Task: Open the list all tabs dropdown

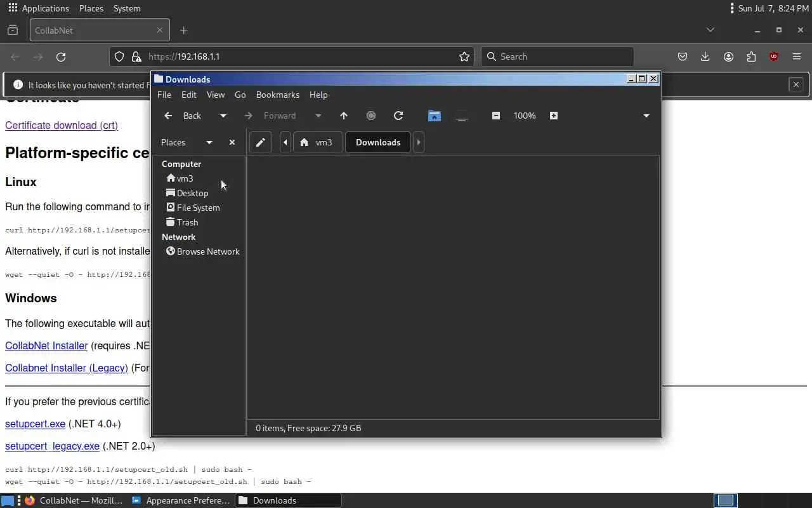Action: 710,30
